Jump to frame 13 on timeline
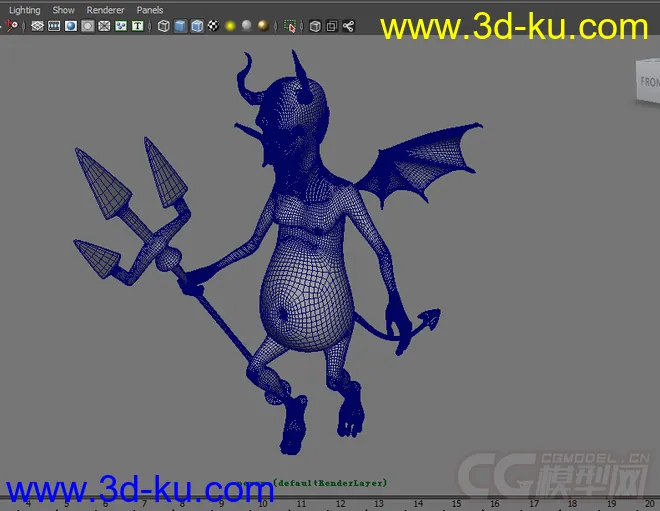Screen dimensions: 660x511 pos(379,503)
